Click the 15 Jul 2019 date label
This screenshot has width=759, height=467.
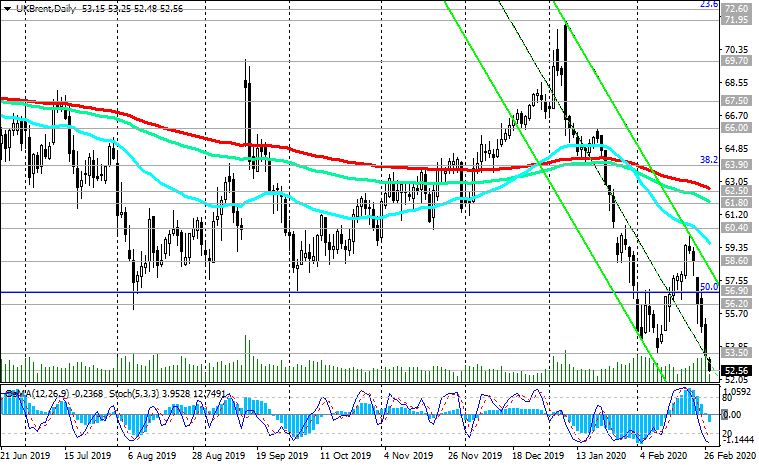point(88,456)
